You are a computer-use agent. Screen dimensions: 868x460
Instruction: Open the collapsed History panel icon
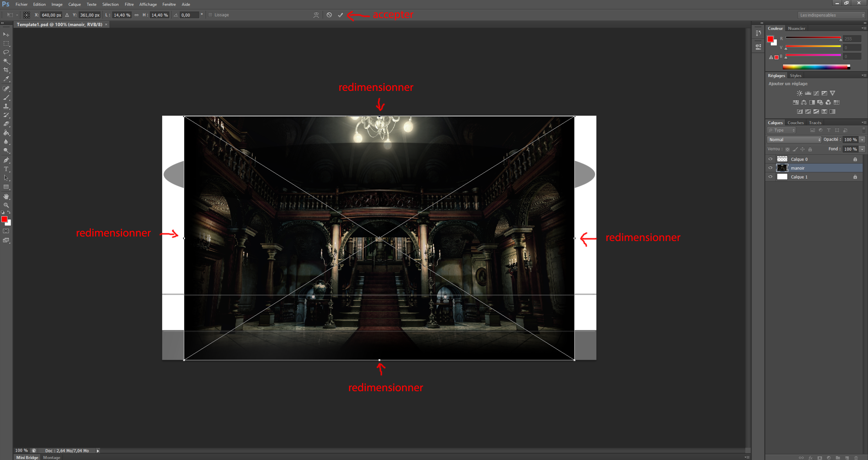click(758, 33)
